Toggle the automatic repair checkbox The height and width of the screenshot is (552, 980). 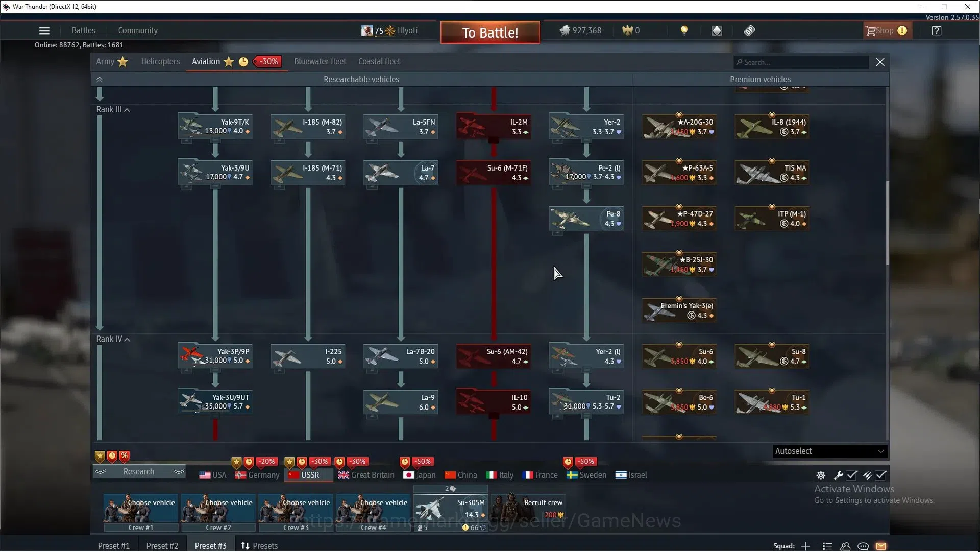point(852,475)
